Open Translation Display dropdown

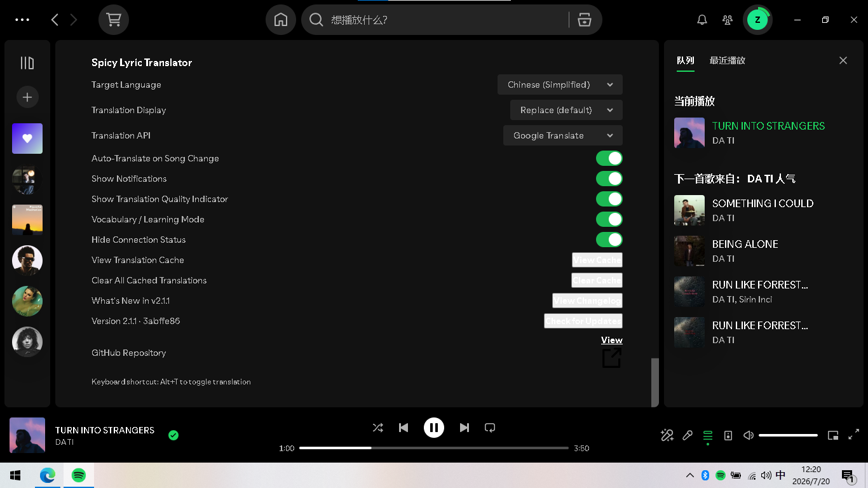tap(566, 110)
